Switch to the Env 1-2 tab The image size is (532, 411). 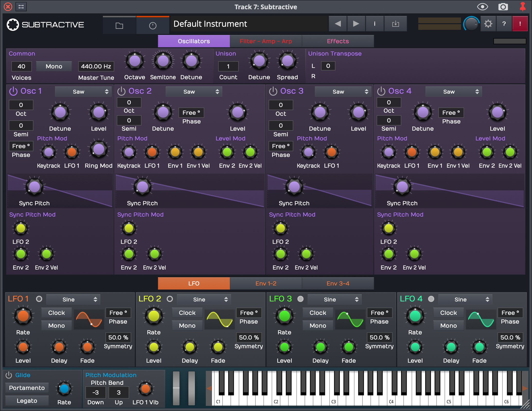coord(266,283)
